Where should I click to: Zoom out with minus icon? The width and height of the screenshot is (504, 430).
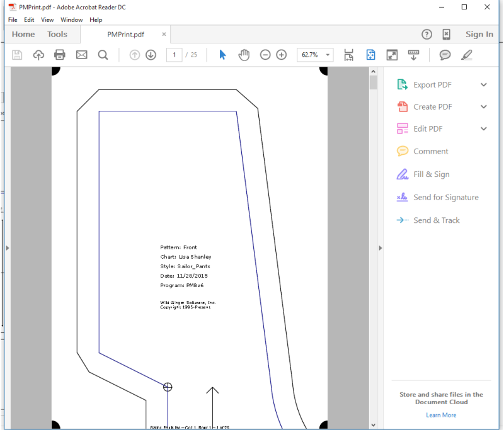point(265,55)
